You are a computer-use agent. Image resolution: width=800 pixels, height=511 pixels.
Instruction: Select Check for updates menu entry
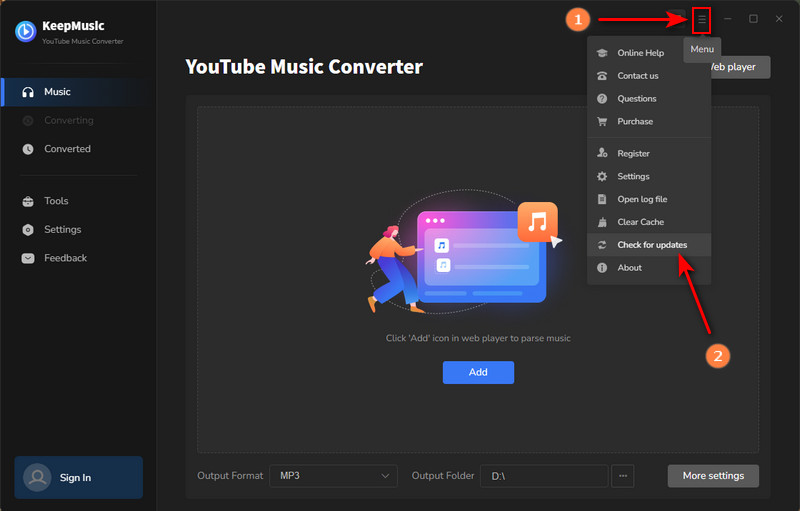tap(648, 245)
